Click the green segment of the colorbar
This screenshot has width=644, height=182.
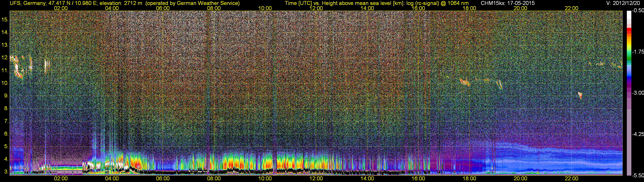[x=629, y=58]
